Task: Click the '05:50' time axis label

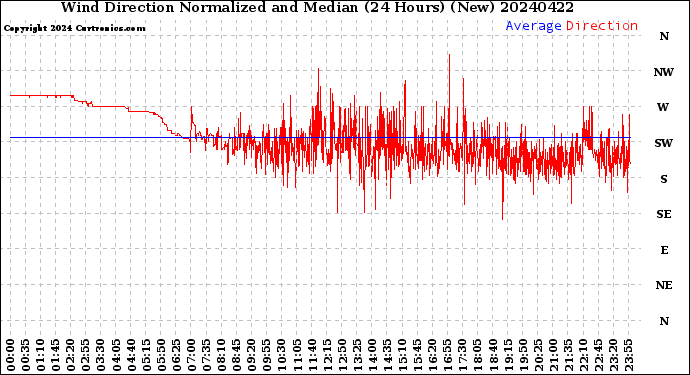Action: (x=161, y=355)
